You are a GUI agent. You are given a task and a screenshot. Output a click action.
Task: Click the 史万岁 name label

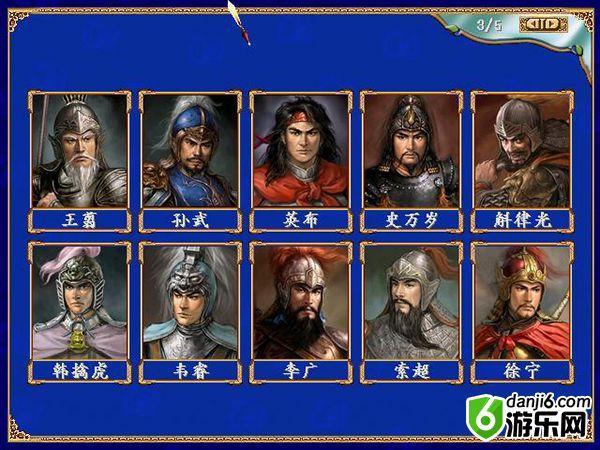tap(411, 221)
